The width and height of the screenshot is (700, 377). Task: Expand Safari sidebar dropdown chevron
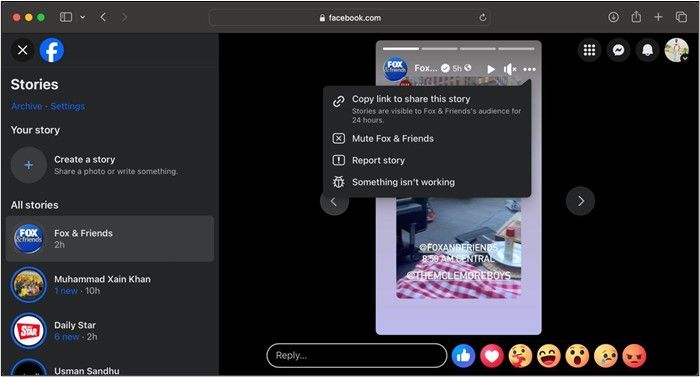point(83,17)
